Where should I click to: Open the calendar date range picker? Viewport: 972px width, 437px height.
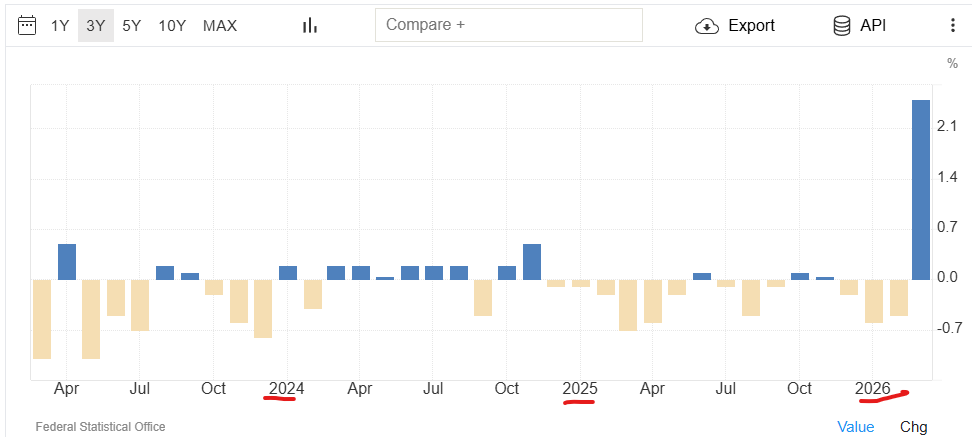pos(28,25)
